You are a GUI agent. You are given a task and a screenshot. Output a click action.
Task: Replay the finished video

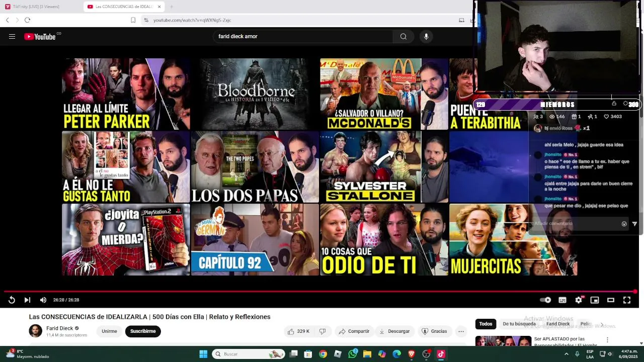coord(12,300)
